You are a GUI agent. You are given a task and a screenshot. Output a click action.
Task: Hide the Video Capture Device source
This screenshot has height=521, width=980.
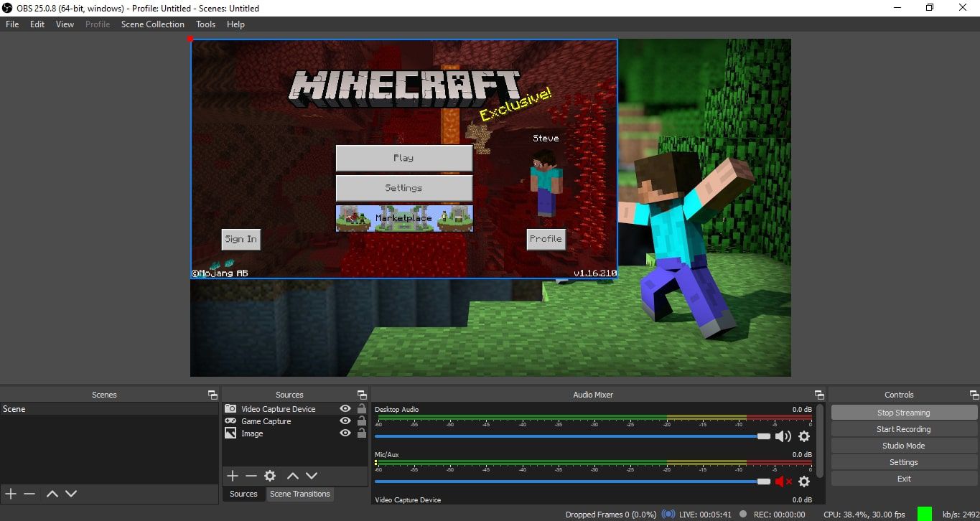[x=345, y=409]
